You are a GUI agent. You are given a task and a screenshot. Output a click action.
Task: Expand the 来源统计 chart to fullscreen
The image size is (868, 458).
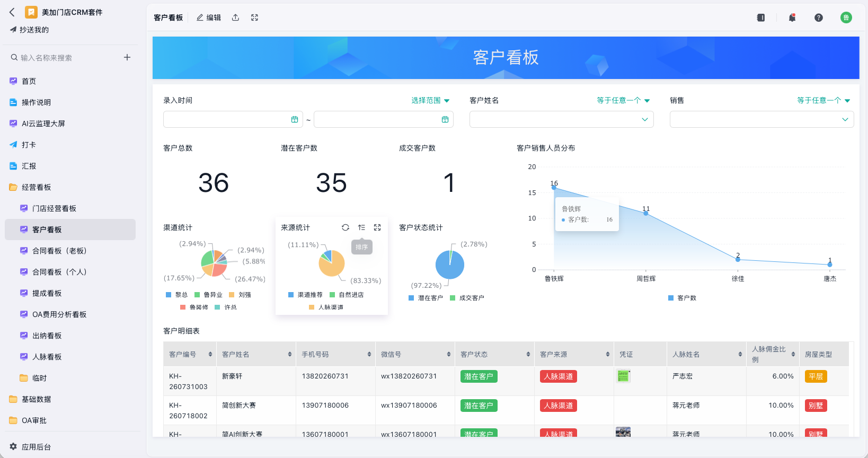tap(377, 227)
